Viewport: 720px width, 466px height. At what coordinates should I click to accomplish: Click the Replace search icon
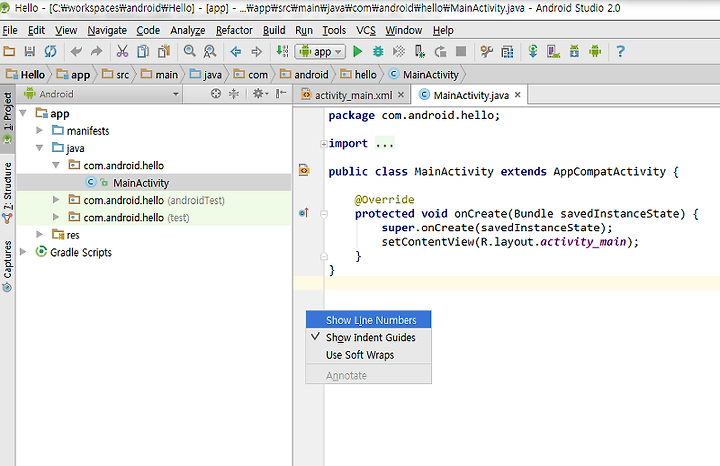coord(210,51)
